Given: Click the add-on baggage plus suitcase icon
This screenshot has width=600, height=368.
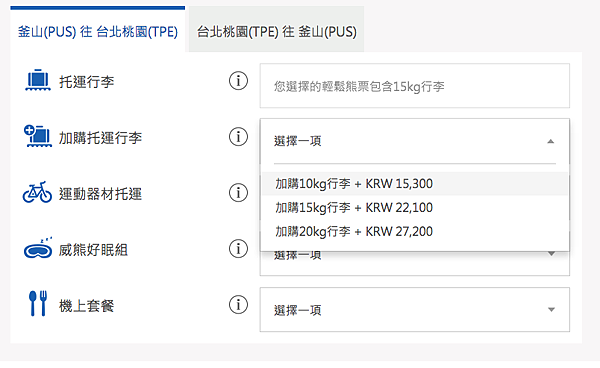Looking at the screenshot, I should click(38, 136).
